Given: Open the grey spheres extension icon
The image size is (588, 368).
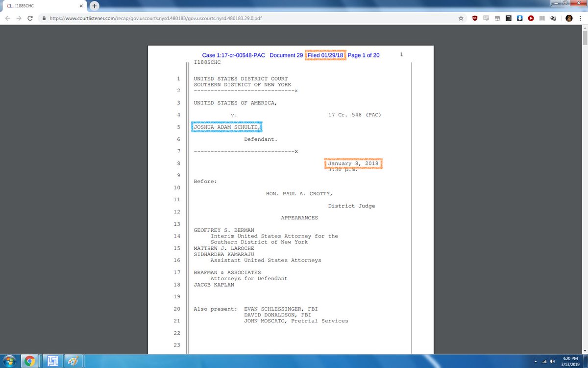Looking at the screenshot, I should click(x=553, y=18).
